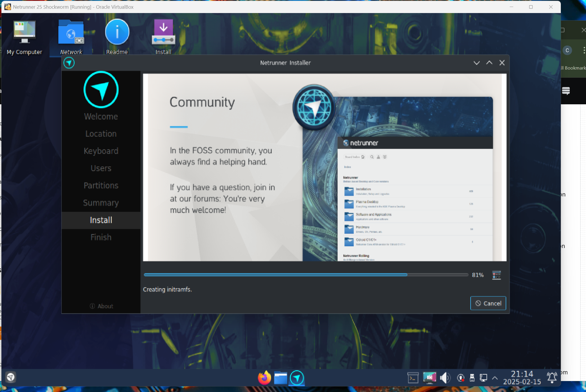Open the notifications bell icon
The image size is (586, 392).
[x=551, y=378]
